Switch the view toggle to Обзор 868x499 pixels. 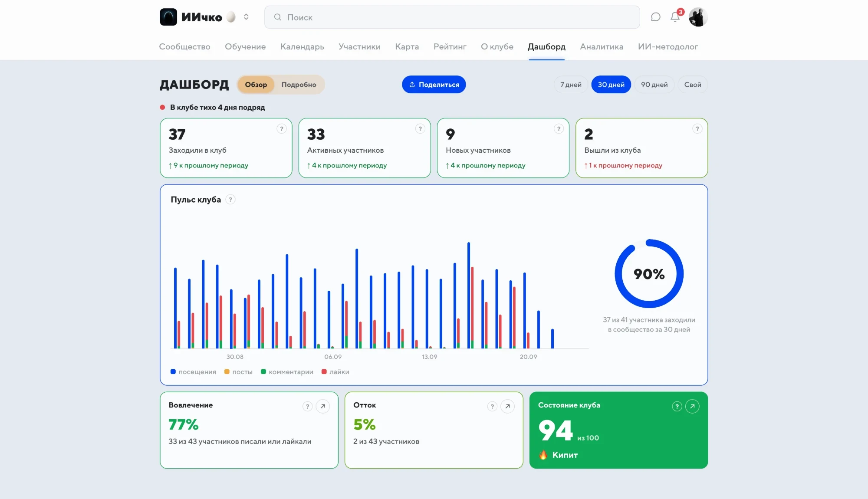coord(256,85)
